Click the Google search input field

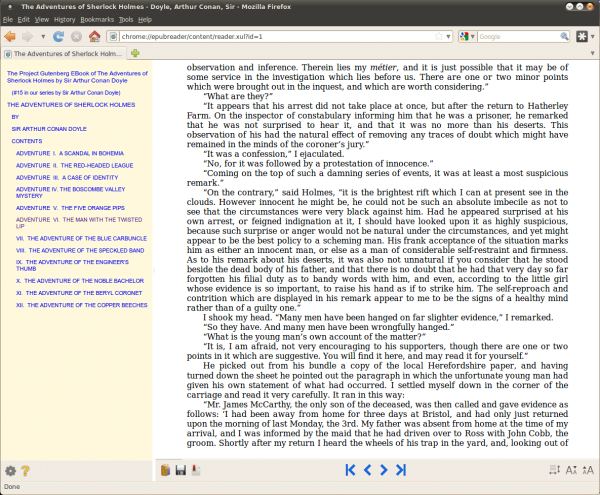(518, 37)
